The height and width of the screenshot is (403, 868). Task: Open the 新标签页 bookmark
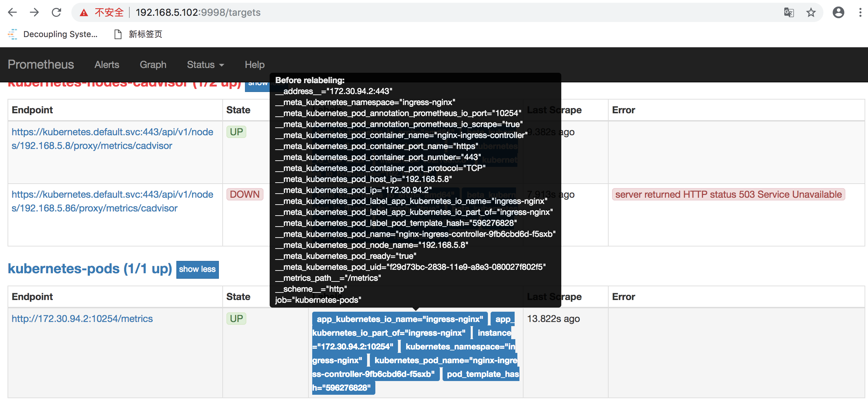tap(139, 34)
